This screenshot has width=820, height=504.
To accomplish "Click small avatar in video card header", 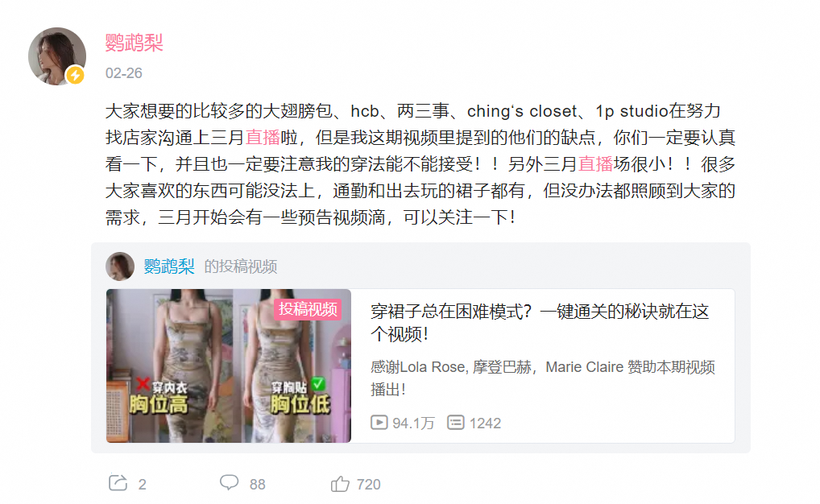I will tap(120, 266).
